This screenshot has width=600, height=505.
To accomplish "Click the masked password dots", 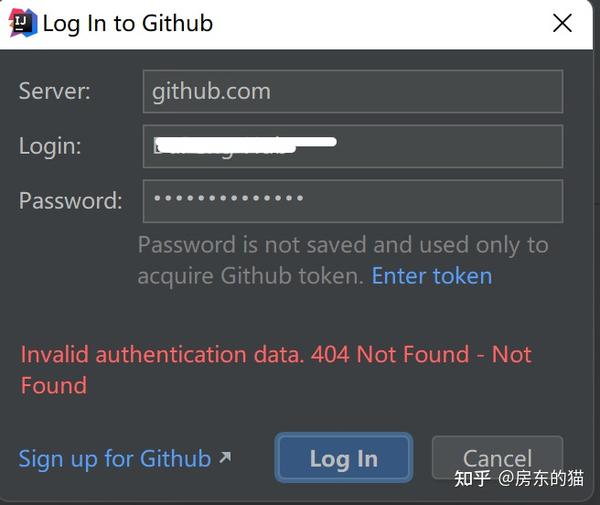I will pos(228,198).
